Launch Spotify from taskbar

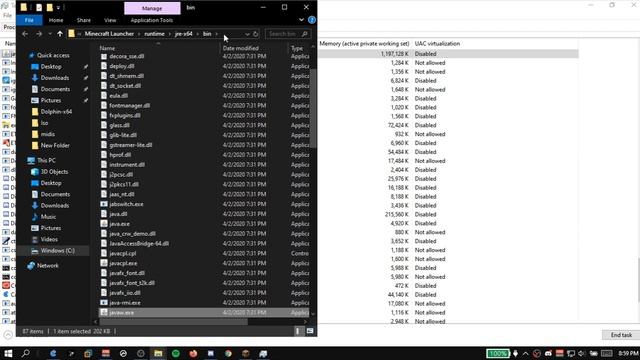(176, 353)
